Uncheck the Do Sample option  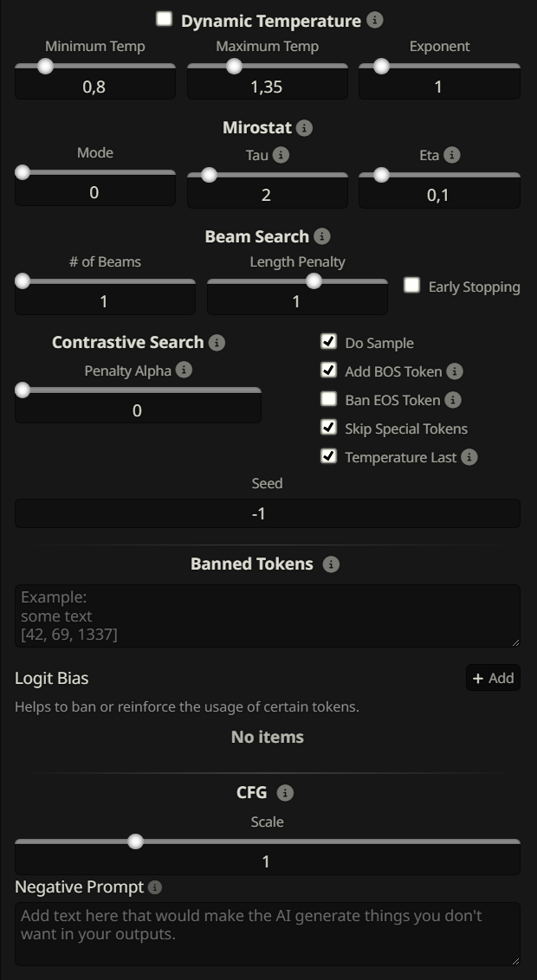coord(328,342)
